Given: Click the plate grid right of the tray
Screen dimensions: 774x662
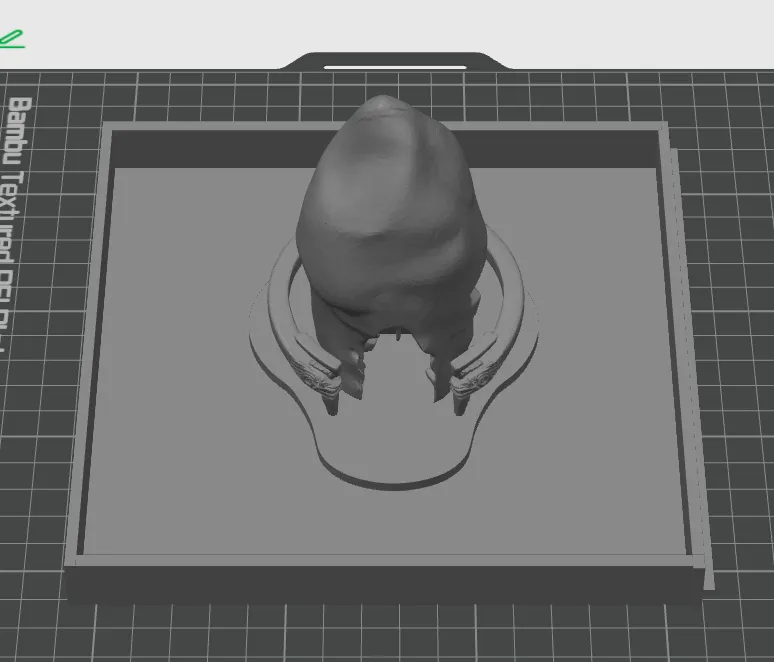Looking at the screenshot, I should coord(740,300).
